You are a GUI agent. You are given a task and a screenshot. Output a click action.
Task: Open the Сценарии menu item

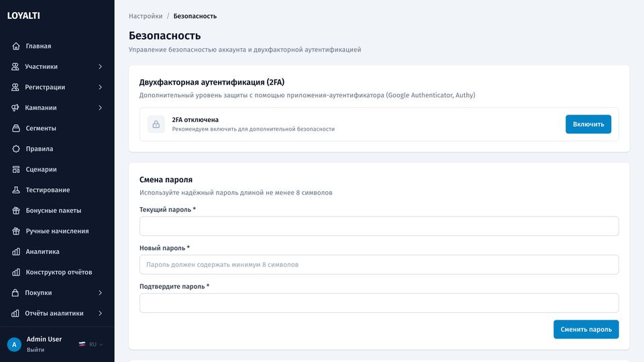tap(57, 169)
